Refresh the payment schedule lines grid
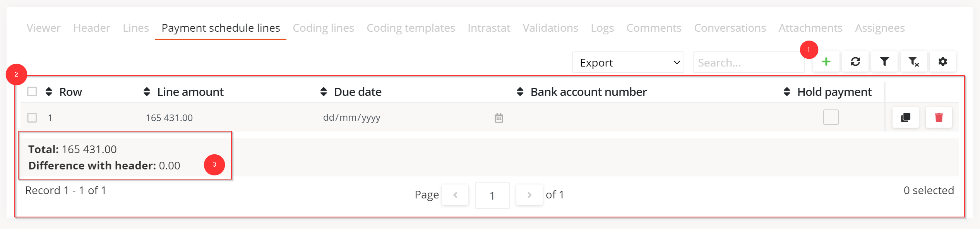Viewport: 980px width, 229px height. (x=855, y=62)
